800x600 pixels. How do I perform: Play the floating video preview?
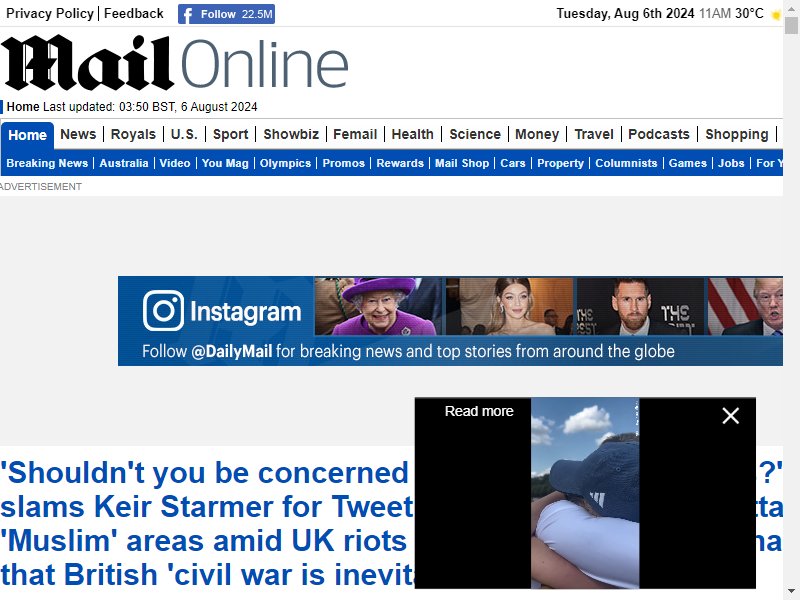pyautogui.click(x=585, y=493)
